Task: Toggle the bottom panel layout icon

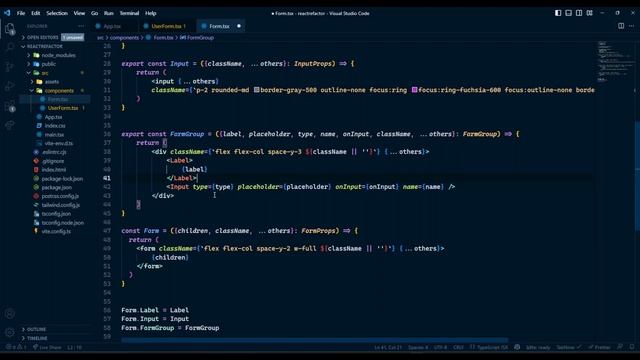Action: click(x=568, y=13)
